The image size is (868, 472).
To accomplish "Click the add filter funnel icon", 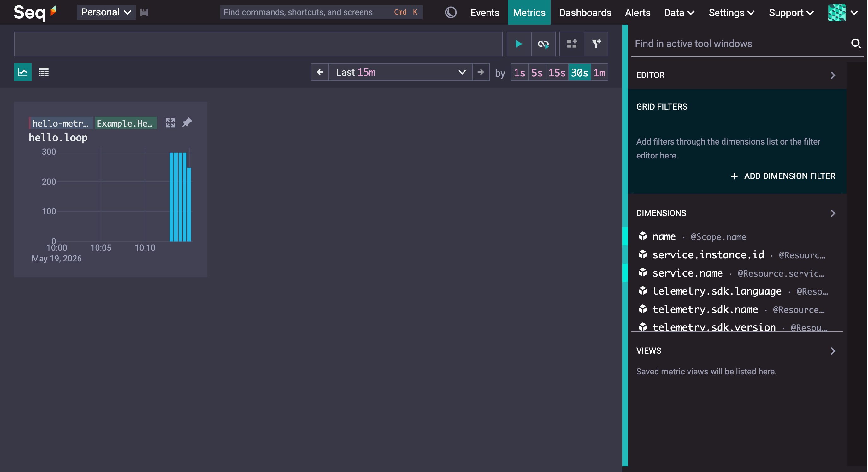I will click(596, 44).
